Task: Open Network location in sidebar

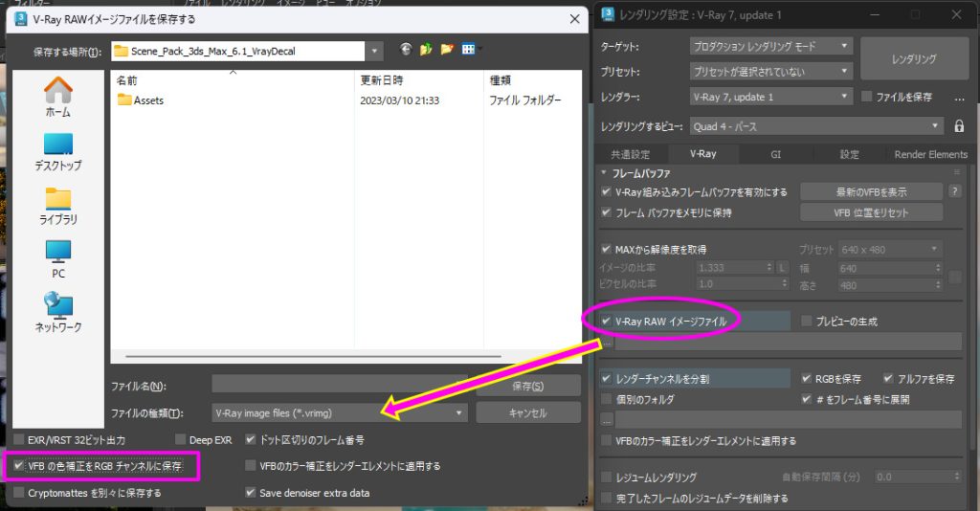Action: [57, 313]
